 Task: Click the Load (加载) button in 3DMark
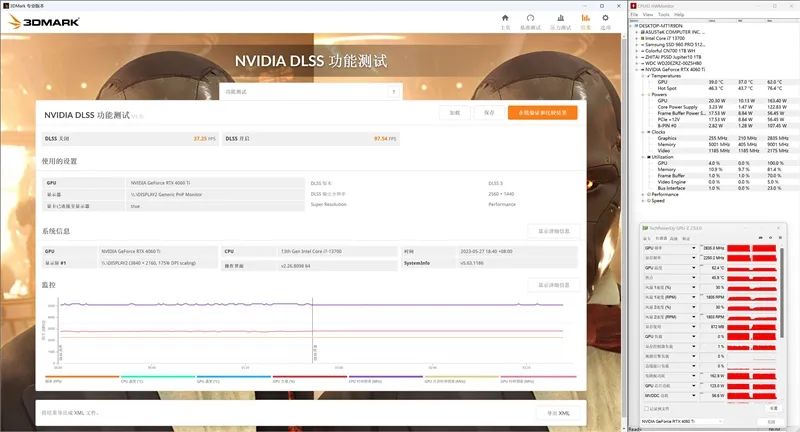click(x=455, y=113)
